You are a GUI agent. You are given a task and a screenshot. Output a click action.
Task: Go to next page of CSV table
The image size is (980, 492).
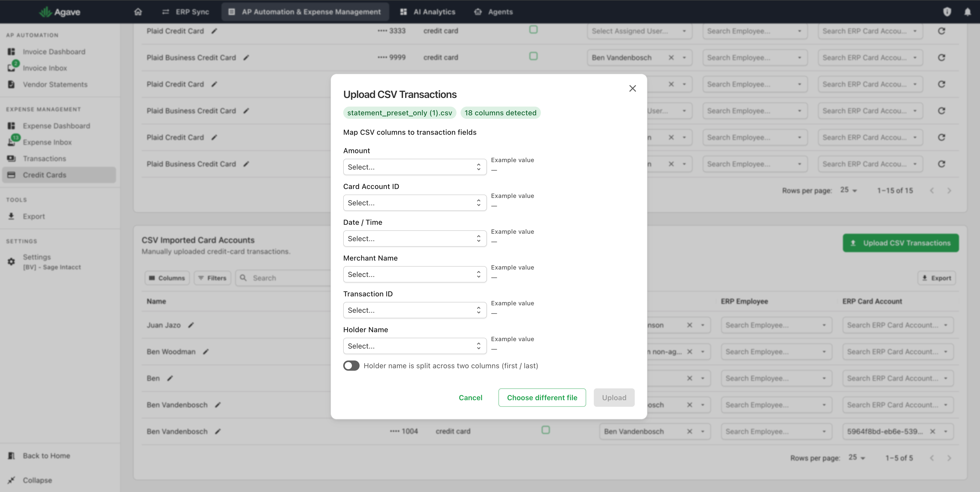pos(949,458)
